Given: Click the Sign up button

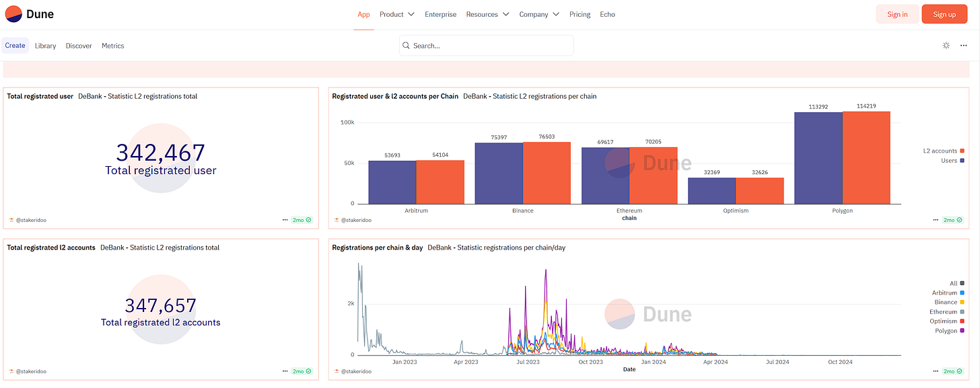Looking at the screenshot, I should (944, 14).
